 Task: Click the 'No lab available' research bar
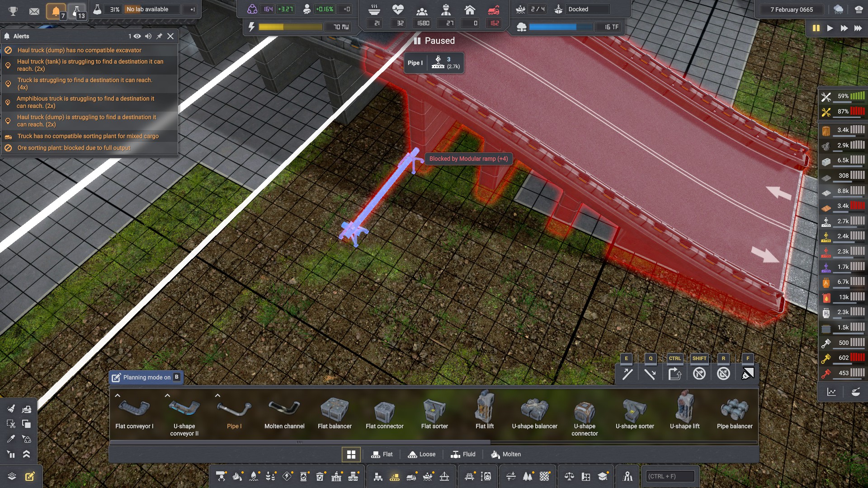click(x=151, y=9)
